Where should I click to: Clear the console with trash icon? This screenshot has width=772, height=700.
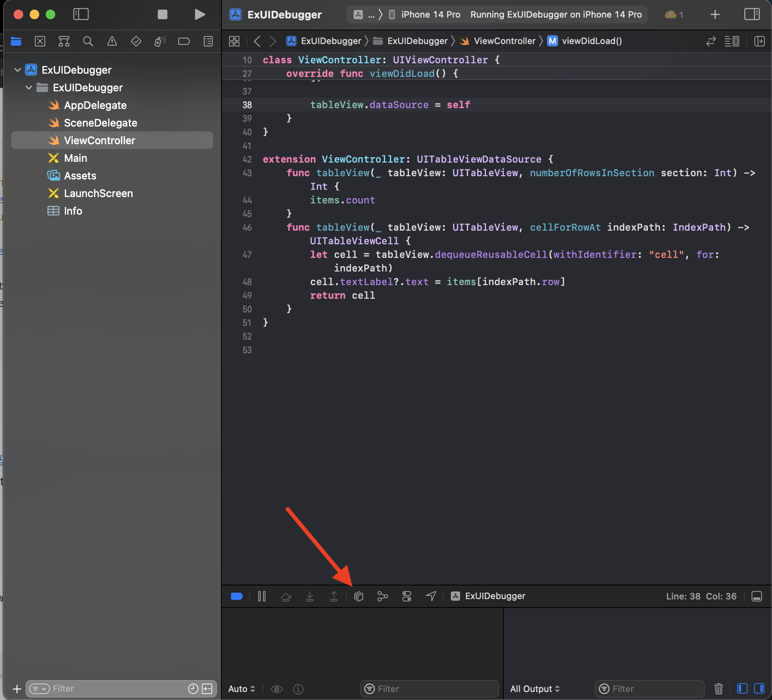[718, 689]
